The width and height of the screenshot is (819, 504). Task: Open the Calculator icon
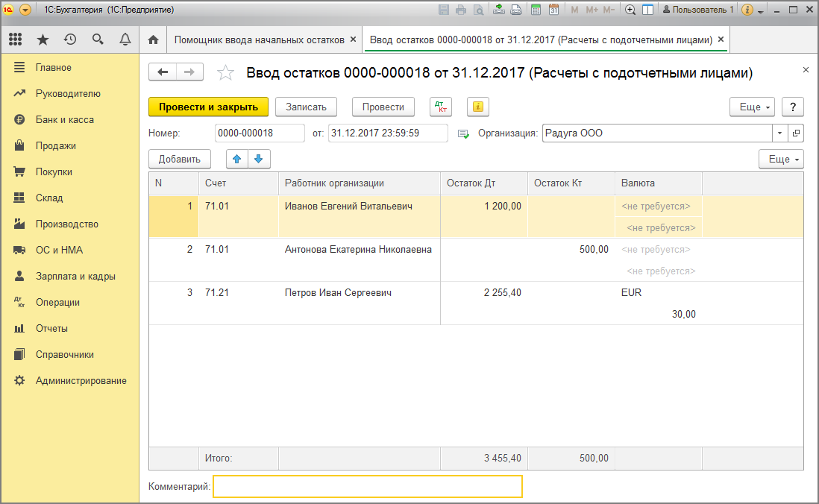(x=536, y=10)
